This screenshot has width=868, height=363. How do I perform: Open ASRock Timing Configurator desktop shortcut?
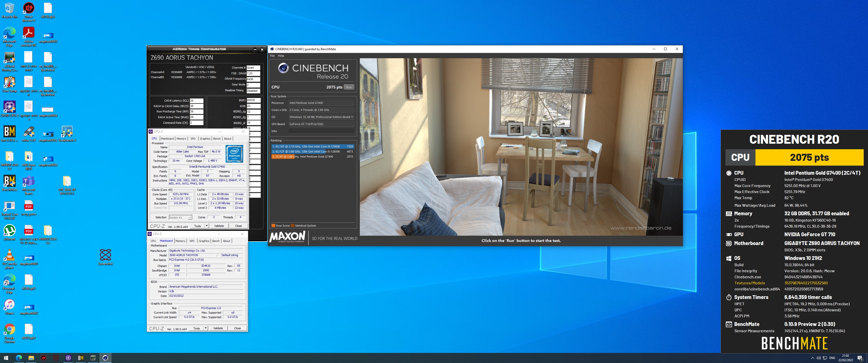click(x=9, y=61)
